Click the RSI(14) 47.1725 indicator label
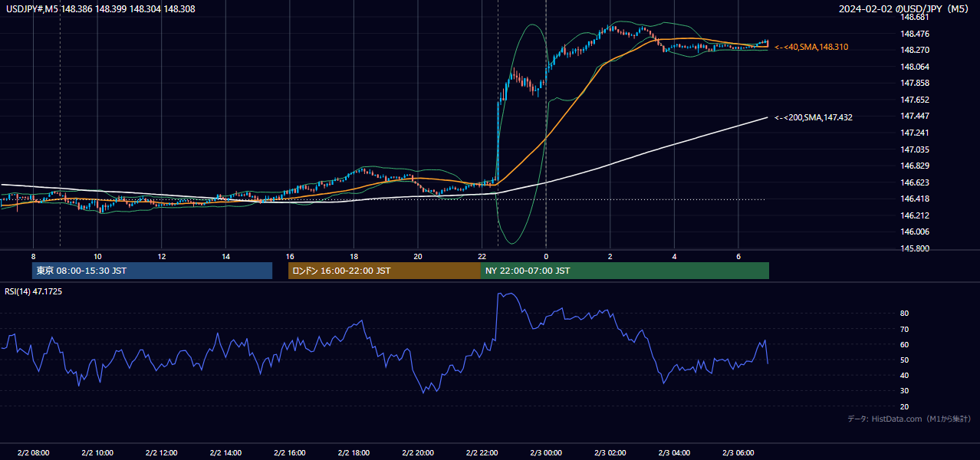The width and height of the screenshot is (980, 460). (x=34, y=291)
